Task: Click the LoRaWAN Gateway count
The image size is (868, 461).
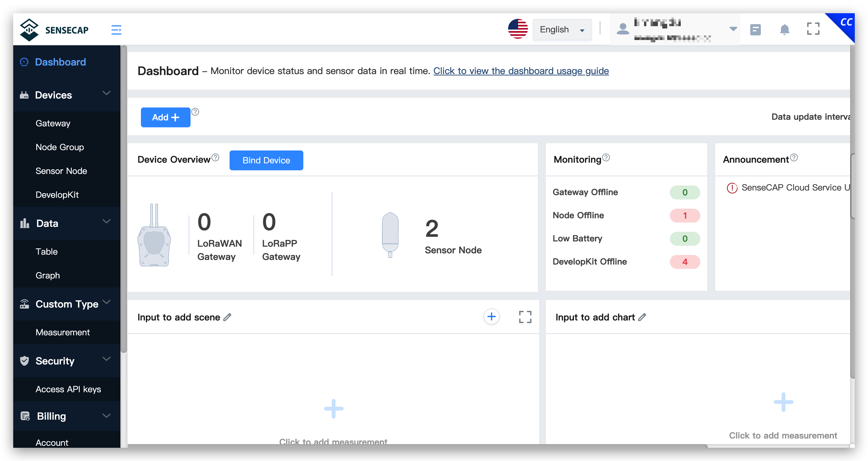Action: coord(204,223)
